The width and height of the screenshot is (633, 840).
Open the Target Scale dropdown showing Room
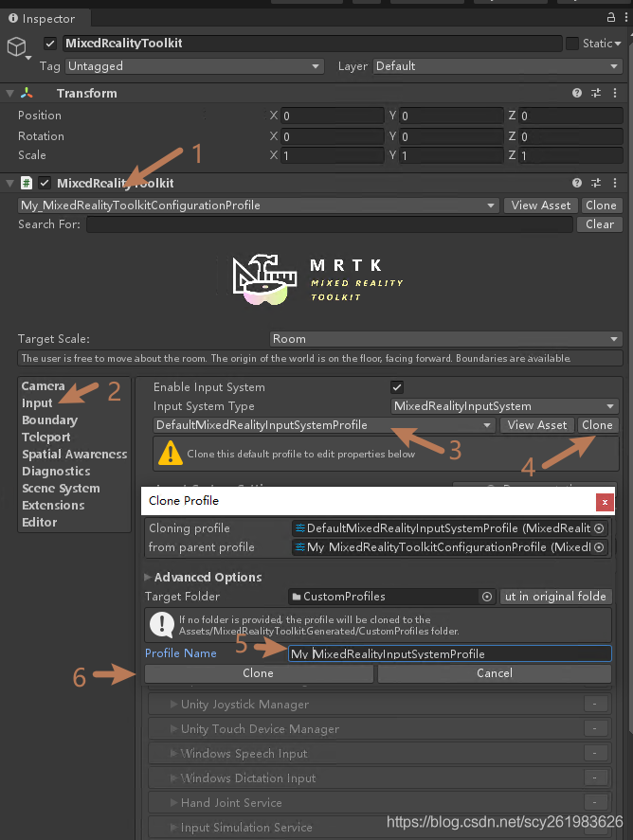(446, 339)
